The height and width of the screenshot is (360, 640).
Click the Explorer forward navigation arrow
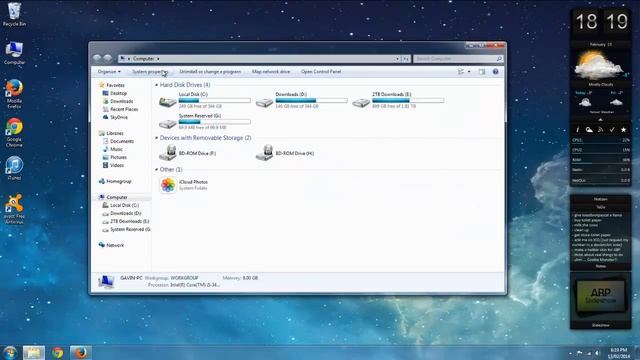click(x=107, y=58)
